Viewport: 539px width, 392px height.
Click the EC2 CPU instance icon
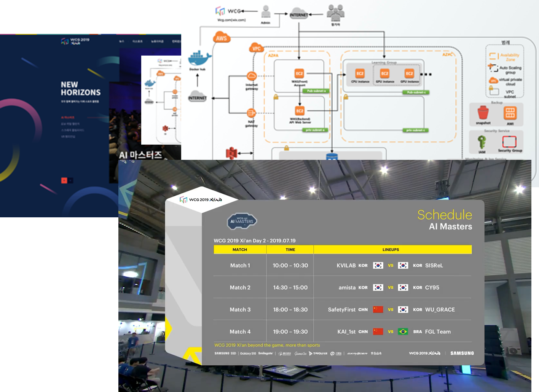(x=360, y=73)
